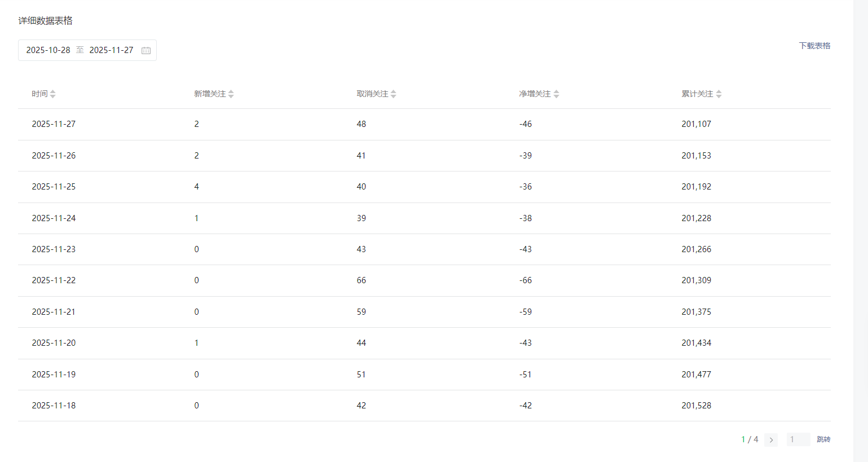
Task: Go to next page with right chevron
Action: point(771,439)
